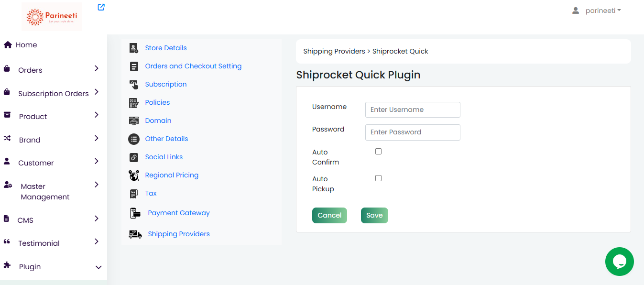Click the Cancel button

coord(329,215)
